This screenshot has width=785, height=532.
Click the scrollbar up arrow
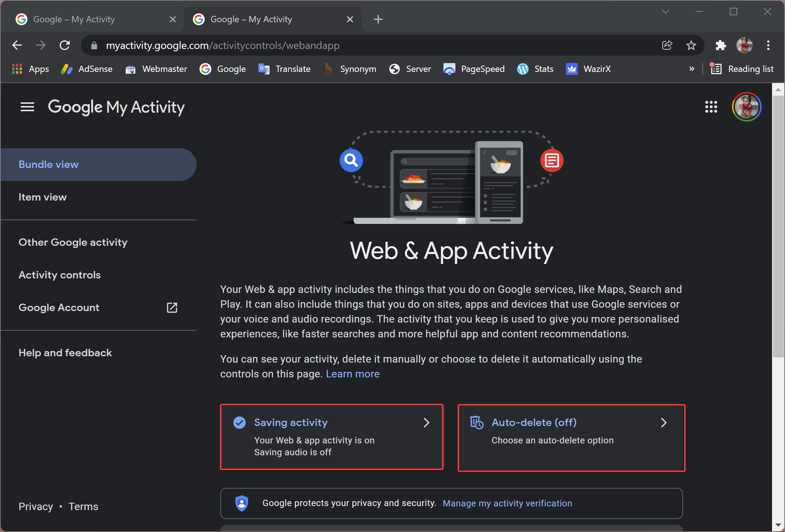(x=778, y=89)
